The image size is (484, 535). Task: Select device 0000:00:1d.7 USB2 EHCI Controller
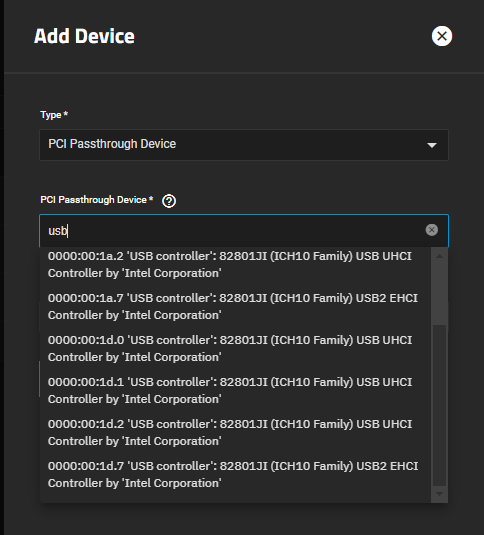pos(235,474)
